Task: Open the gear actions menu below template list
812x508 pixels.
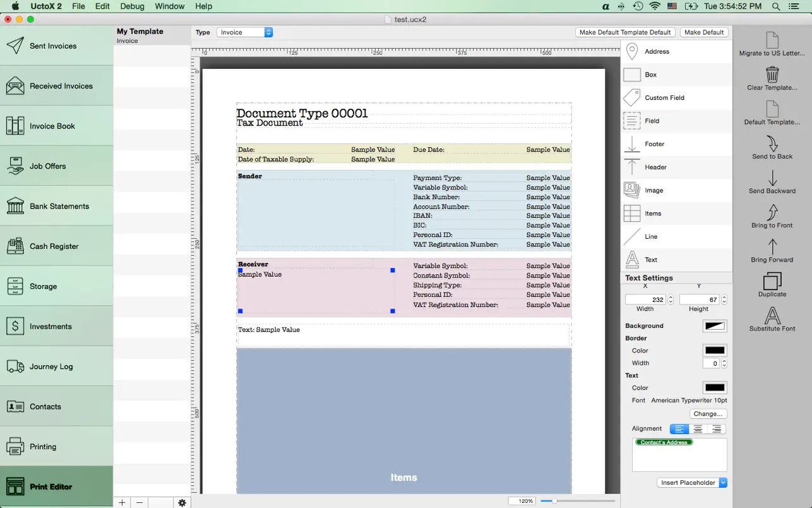Action: point(182,502)
